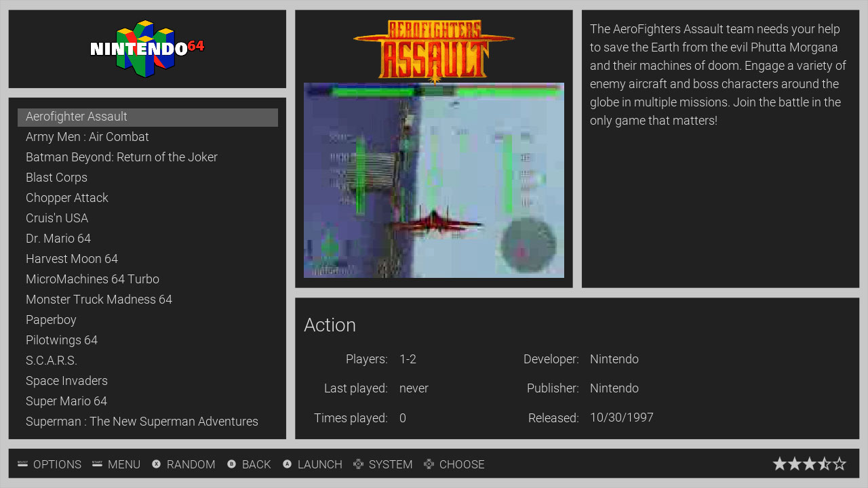868x488 pixels.
Task: Click the SELECT button icon beside OPTIONS
Action: (x=22, y=464)
